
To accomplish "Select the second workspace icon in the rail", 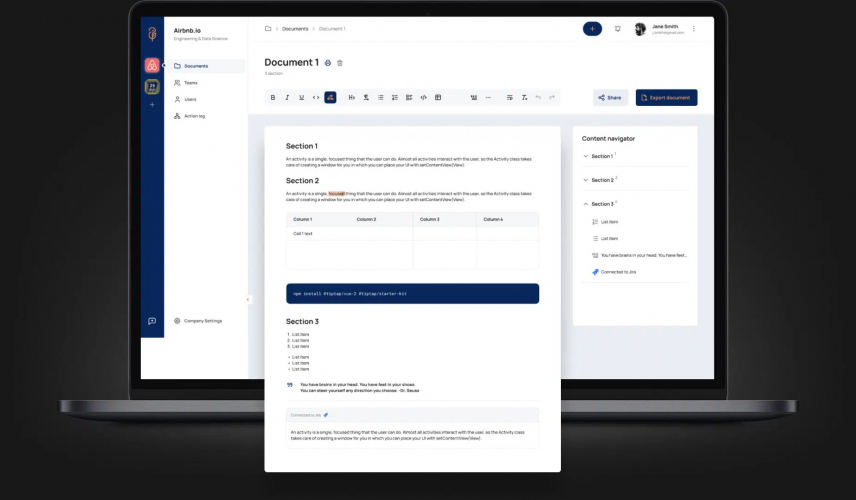I will (152, 86).
